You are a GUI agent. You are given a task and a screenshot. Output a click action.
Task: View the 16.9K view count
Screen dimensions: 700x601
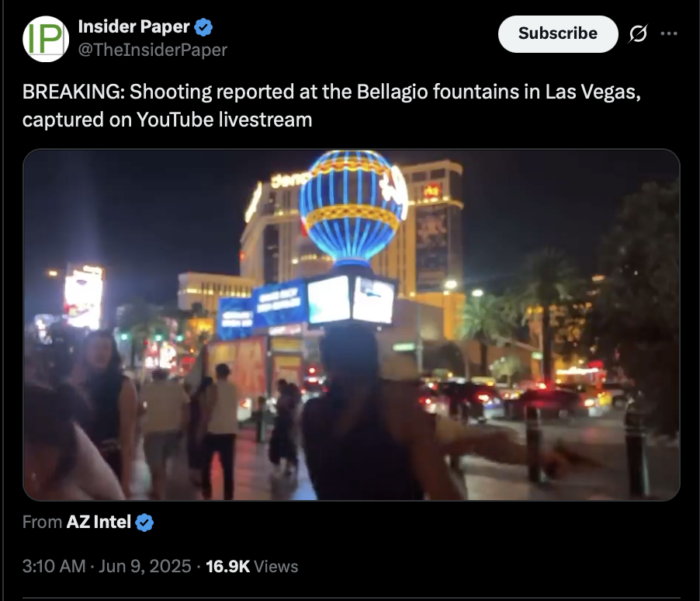pyautogui.click(x=227, y=566)
